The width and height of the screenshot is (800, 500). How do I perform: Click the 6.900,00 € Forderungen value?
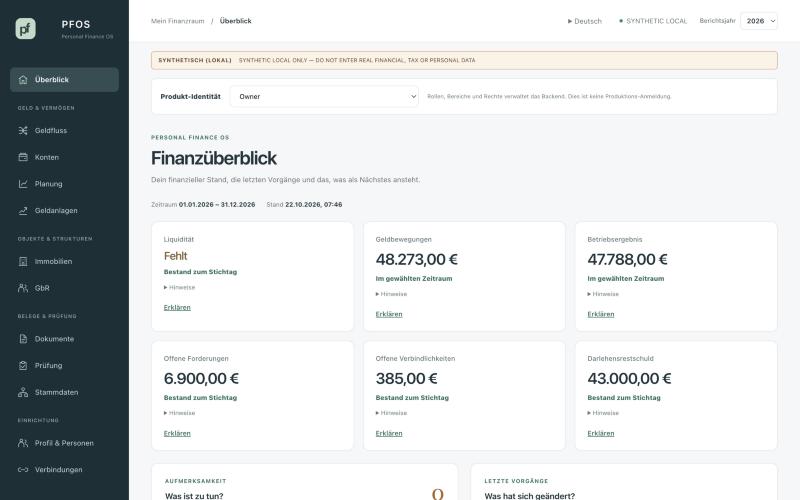click(x=201, y=379)
